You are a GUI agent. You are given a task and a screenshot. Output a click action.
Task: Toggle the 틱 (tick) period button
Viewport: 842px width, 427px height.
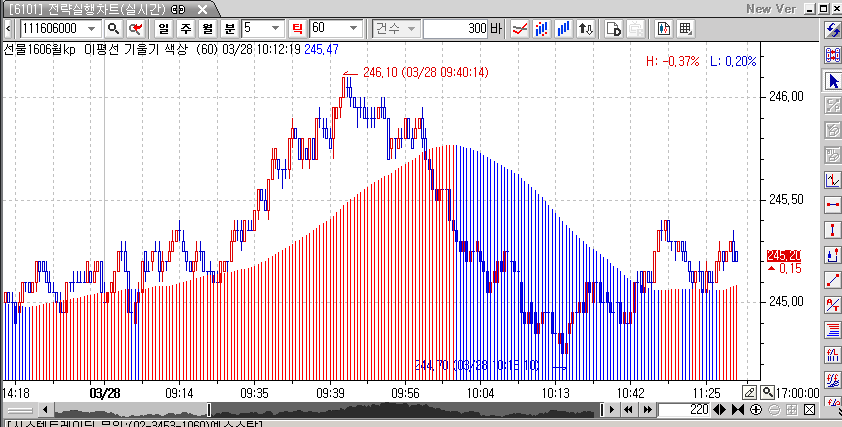(x=296, y=29)
